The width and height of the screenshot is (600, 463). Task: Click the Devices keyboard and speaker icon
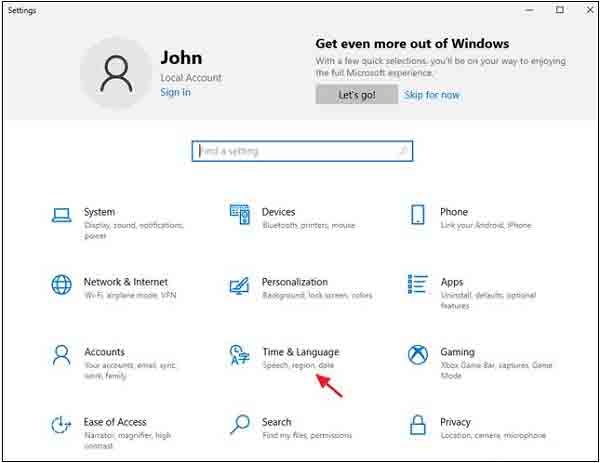pos(240,214)
